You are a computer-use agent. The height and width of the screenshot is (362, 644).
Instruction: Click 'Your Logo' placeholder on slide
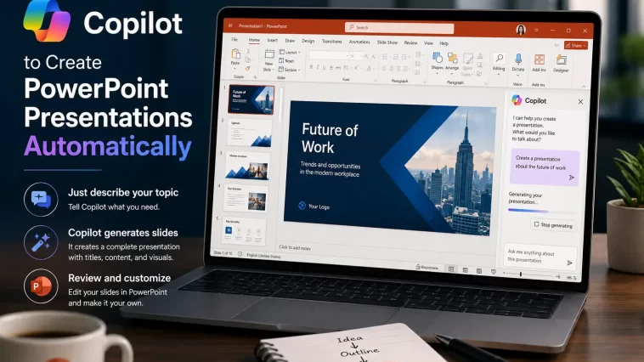314,206
